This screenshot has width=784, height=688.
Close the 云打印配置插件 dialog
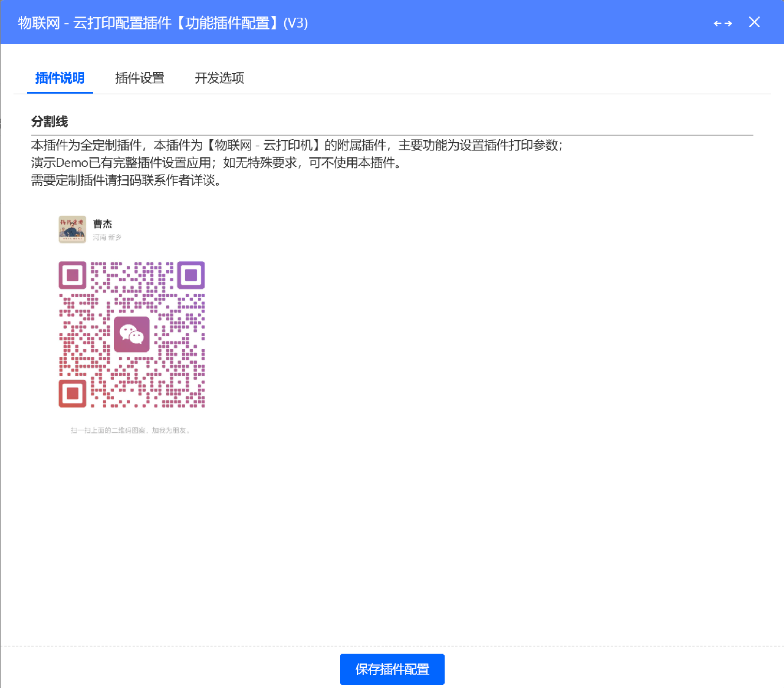755,22
